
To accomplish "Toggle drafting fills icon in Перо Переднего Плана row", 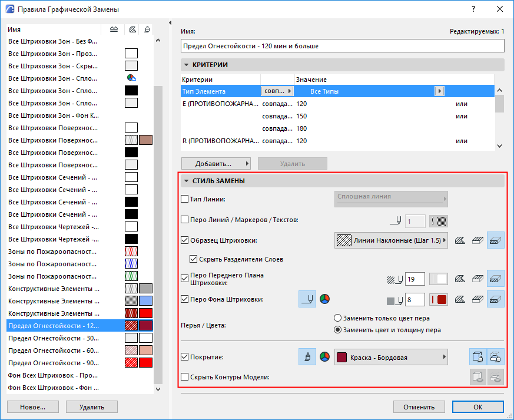I will (x=460, y=279).
